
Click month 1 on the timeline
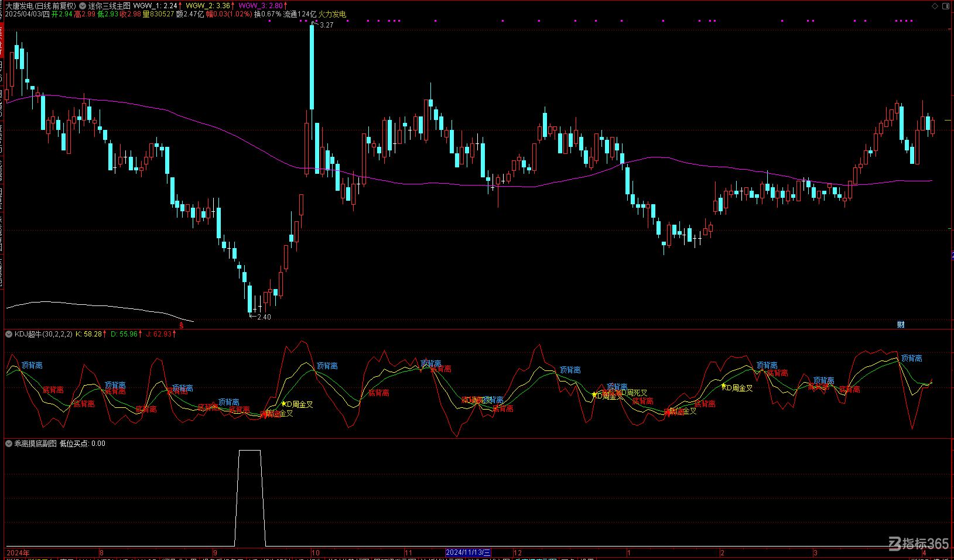628,552
